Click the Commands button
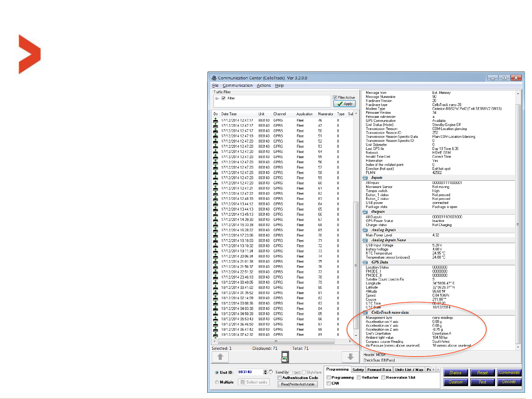This screenshot has width=532, height=399. point(509,373)
